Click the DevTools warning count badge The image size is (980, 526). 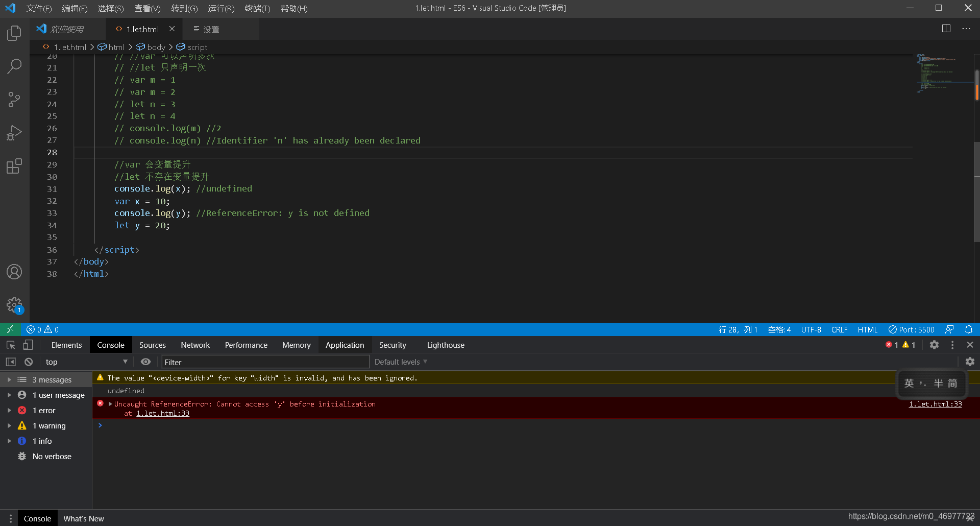(909, 345)
